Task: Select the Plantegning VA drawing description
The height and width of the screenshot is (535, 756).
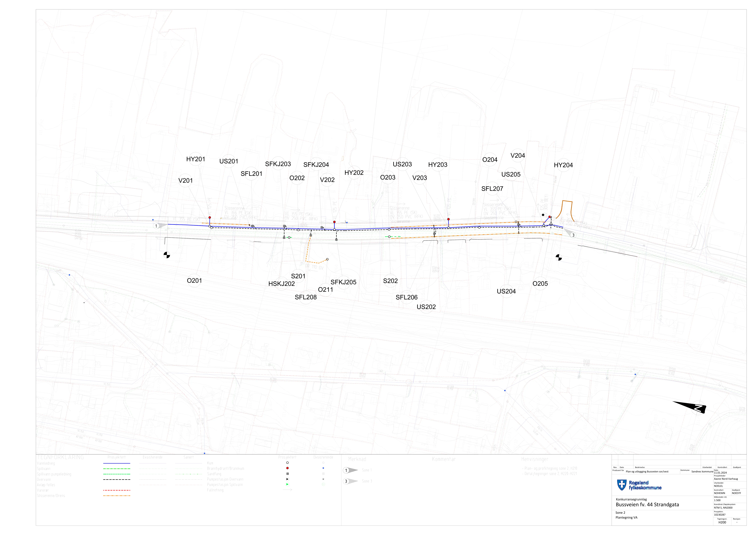Action: click(626, 518)
